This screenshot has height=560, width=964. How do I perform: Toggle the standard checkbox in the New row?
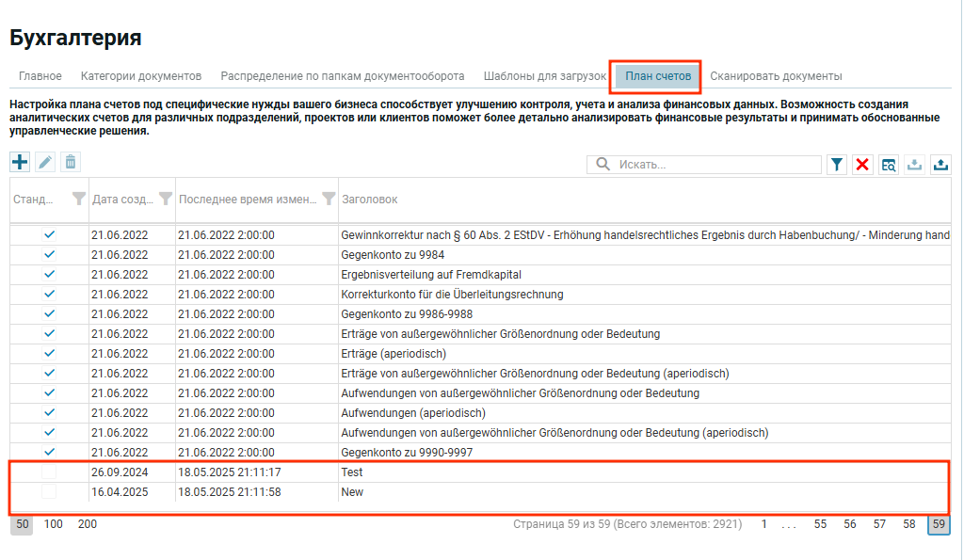49,492
